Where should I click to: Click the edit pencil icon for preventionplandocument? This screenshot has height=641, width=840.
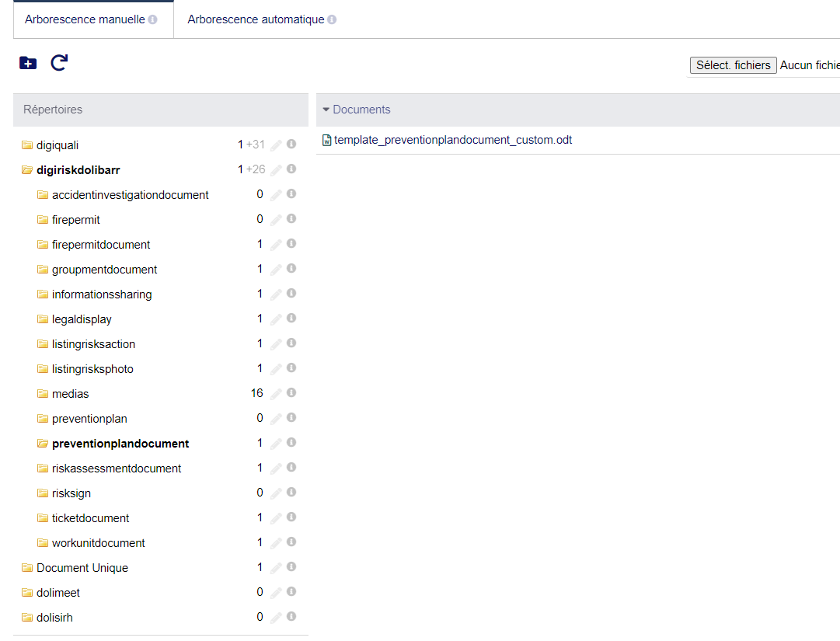pyautogui.click(x=276, y=443)
